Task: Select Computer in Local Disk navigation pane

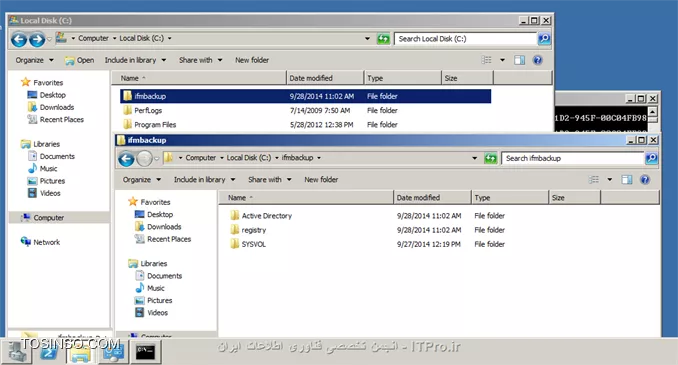Action: 59,218
